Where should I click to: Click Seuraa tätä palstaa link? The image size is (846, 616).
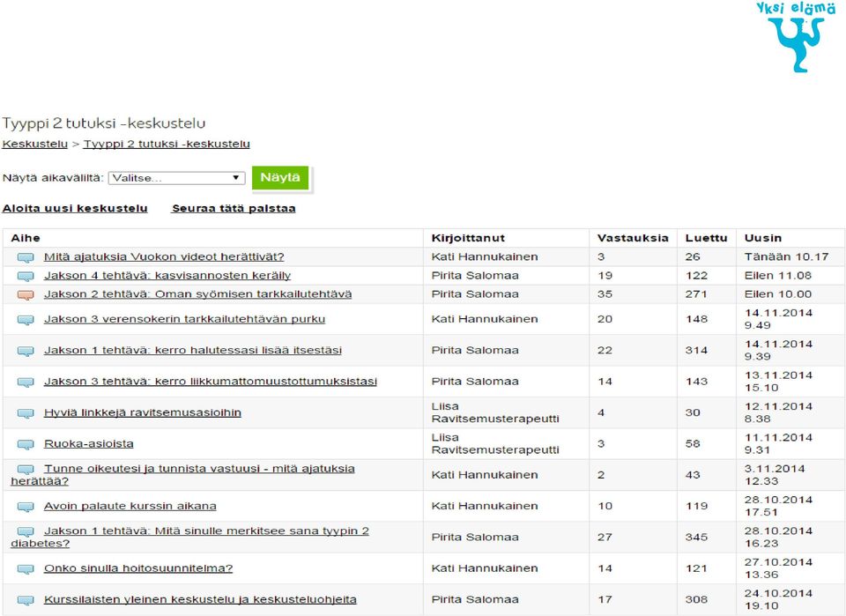pyautogui.click(x=233, y=208)
